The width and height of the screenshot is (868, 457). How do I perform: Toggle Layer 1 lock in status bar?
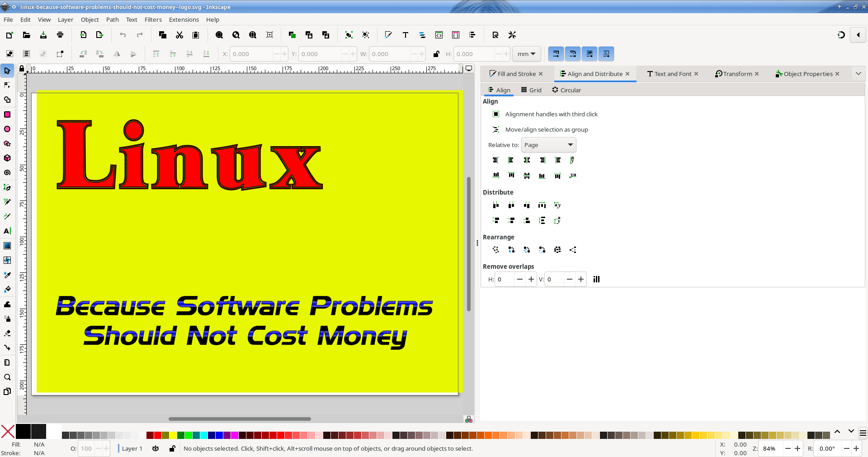point(172,448)
